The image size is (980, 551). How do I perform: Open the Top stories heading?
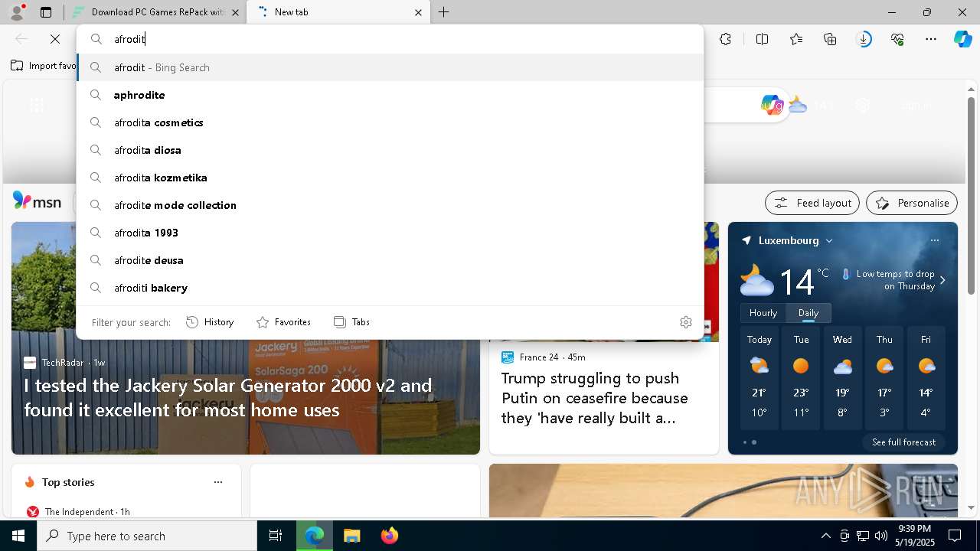tap(68, 482)
